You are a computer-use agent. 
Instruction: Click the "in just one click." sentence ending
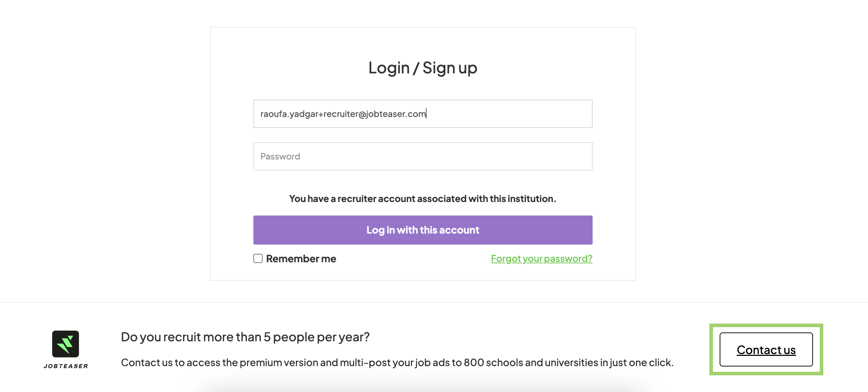pyautogui.click(x=642, y=363)
